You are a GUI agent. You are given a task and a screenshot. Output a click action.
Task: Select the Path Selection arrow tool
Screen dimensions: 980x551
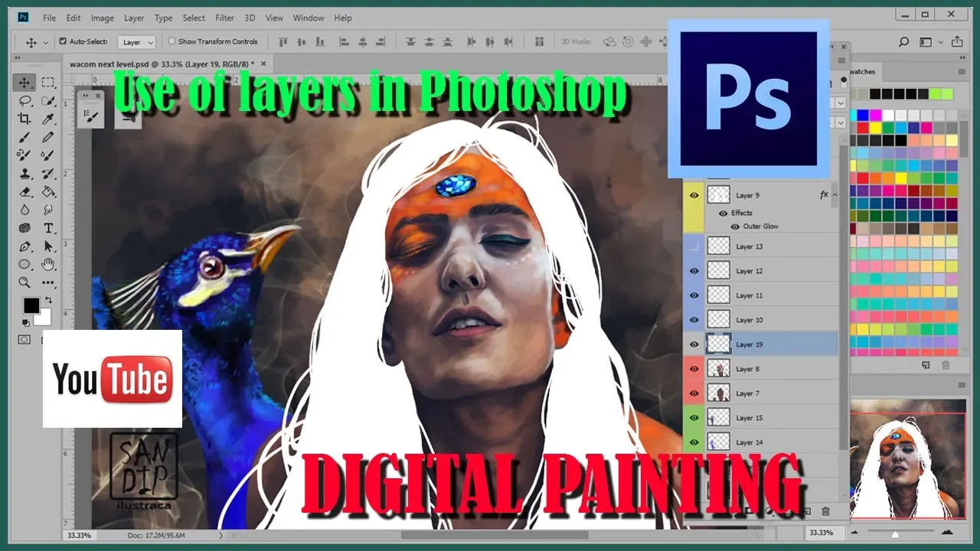point(48,246)
